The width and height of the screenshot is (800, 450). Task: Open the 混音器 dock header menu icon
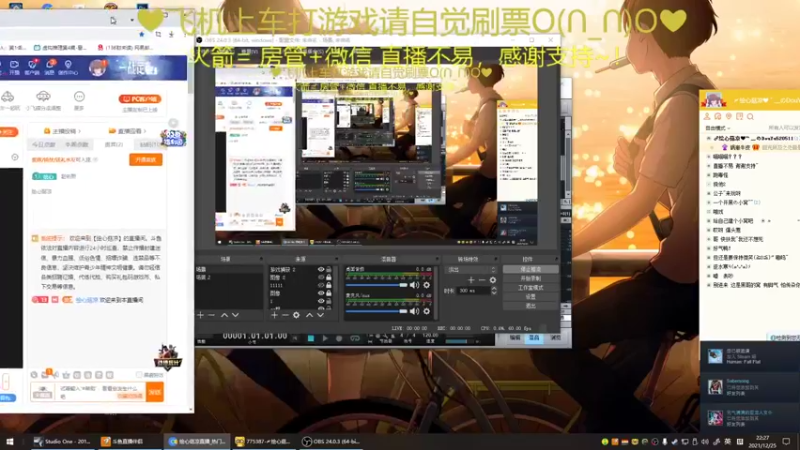point(437,259)
